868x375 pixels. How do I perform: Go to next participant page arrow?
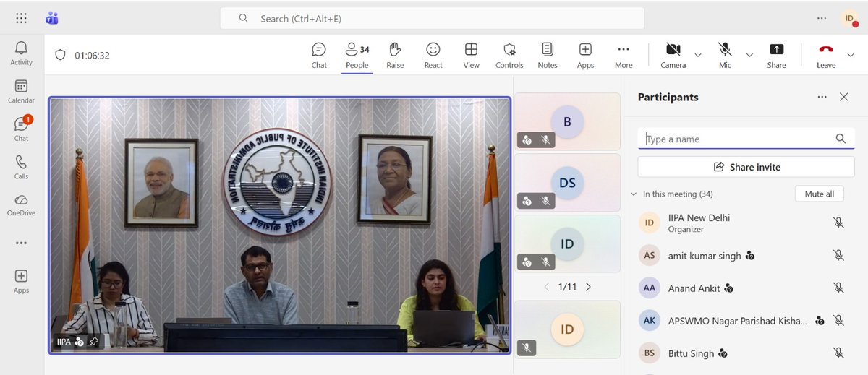(588, 287)
